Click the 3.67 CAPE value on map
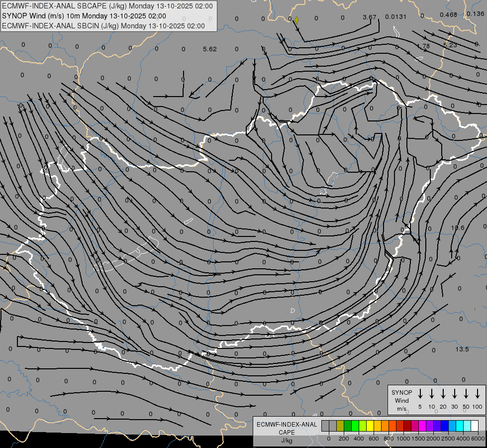 point(370,17)
